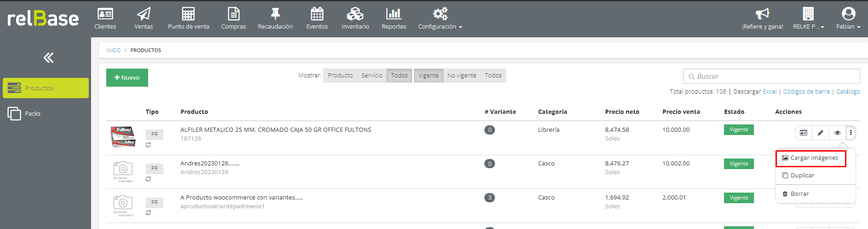
Task: Go to INICIO breadcrumb link
Action: coord(113,50)
